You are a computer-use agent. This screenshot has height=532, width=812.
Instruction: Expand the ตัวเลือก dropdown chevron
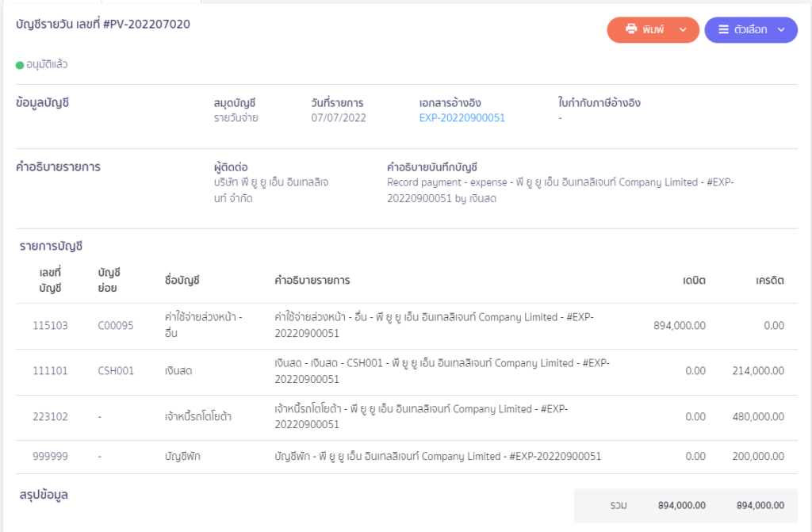click(x=781, y=30)
